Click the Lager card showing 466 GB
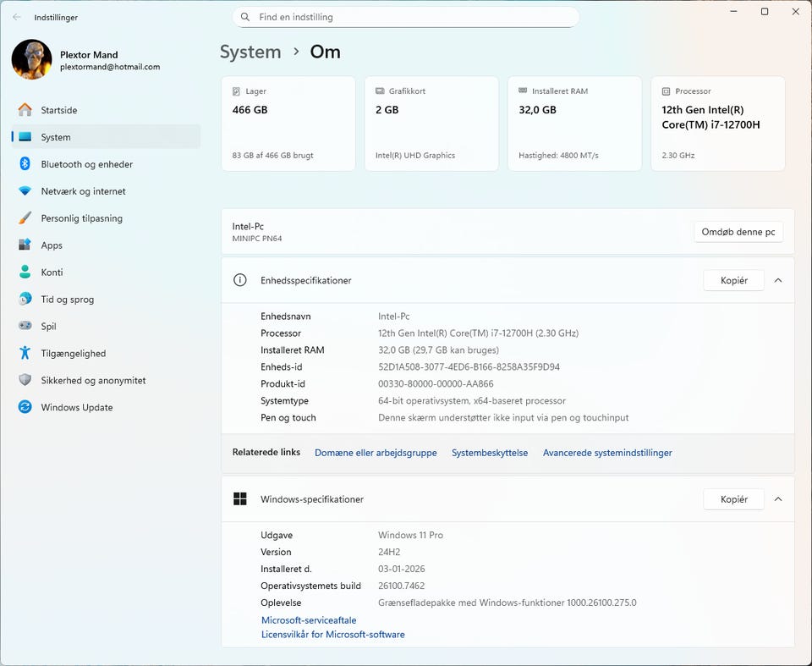Viewport: 812px width, 666px height. pos(288,124)
